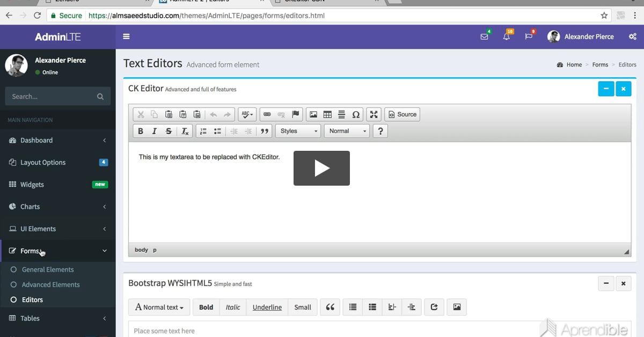
Task: Remove the CK Editor box with X
Action: 624,89
